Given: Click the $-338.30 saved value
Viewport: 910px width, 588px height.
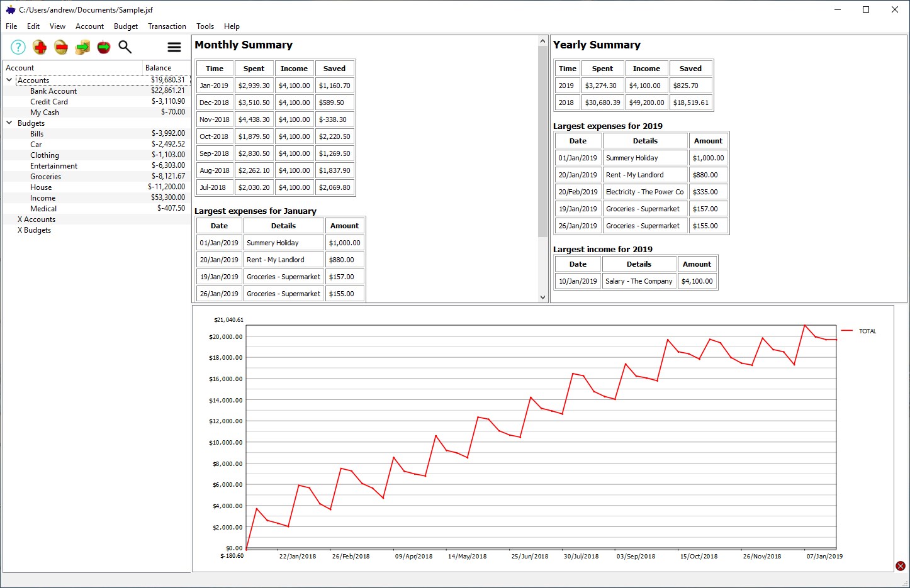Looking at the screenshot, I should coord(334,119).
